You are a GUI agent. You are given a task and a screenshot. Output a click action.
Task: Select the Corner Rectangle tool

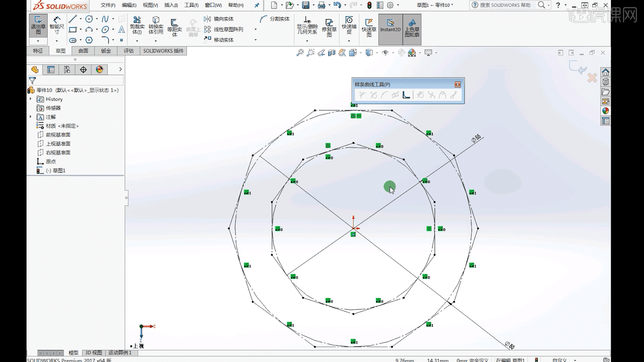(73, 29)
